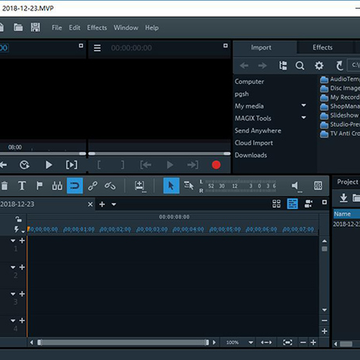Screen dimensions: 360x360
Task: Click the title T tool icon
Action: pos(22,186)
